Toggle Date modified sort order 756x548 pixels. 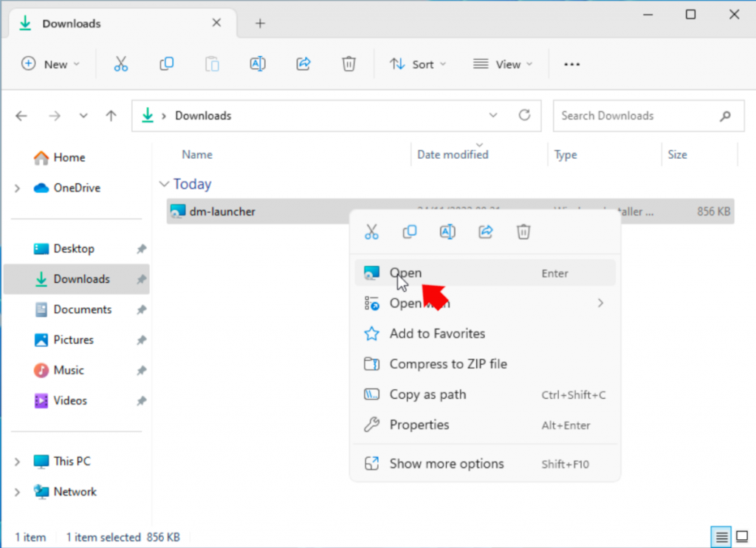pyautogui.click(x=452, y=154)
